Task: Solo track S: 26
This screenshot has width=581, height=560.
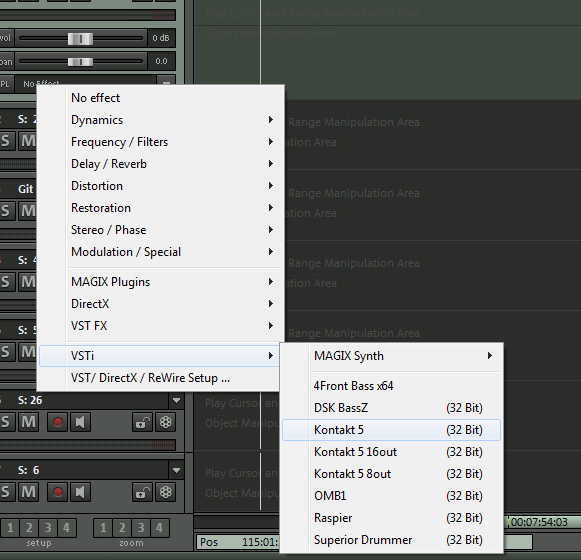Action: coord(6,422)
